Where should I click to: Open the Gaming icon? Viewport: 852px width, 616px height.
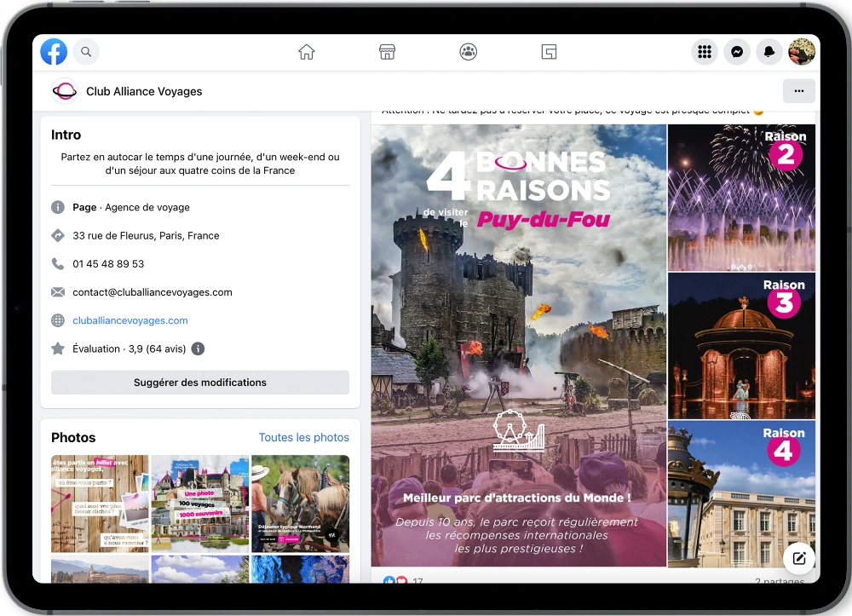pos(549,51)
